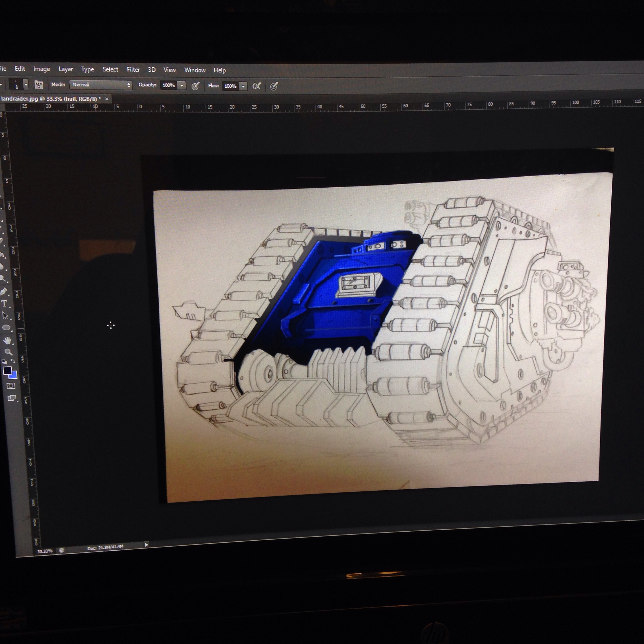Select the Horizontal Type tool
The height and width of the screenshot is (644, 644).
point(4,303)
